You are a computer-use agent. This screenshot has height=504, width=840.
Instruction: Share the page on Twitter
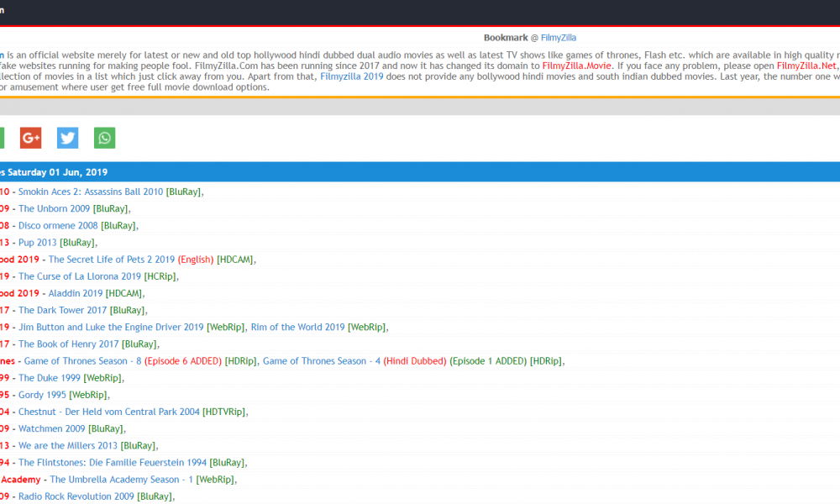pos(67,138)
